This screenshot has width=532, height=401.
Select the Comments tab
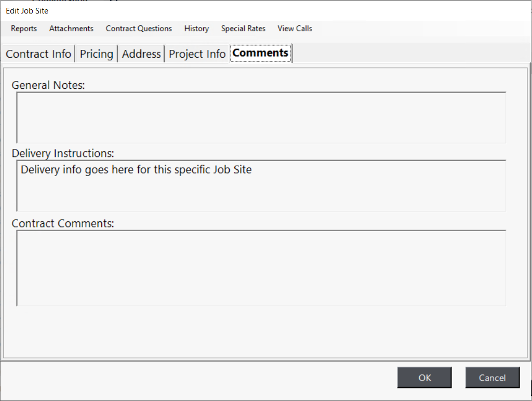pyautogui.click(x=261, y=53)
